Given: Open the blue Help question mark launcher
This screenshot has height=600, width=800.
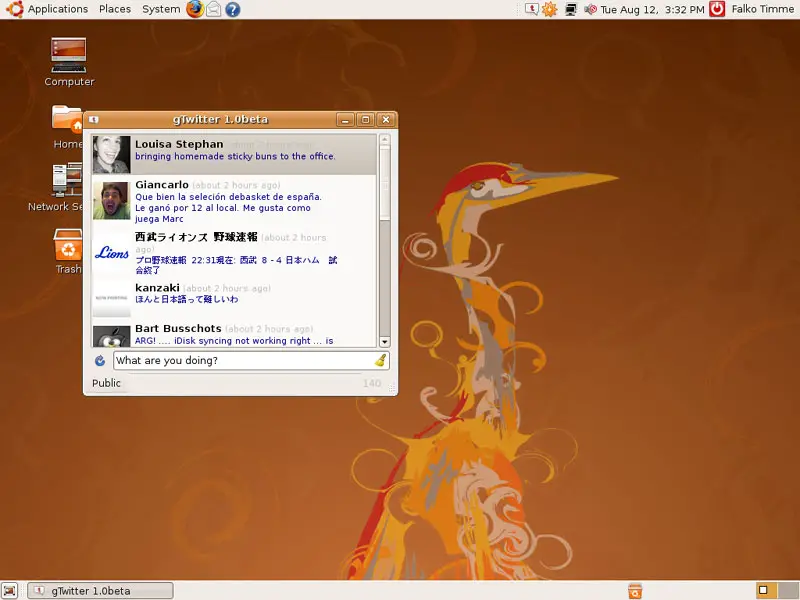Looking at the screenshot, I should tap(233, 9).
